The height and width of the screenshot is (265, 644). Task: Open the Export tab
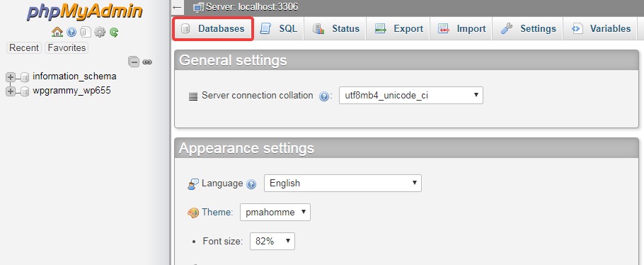pyautogui.click(x=398, y=28)
